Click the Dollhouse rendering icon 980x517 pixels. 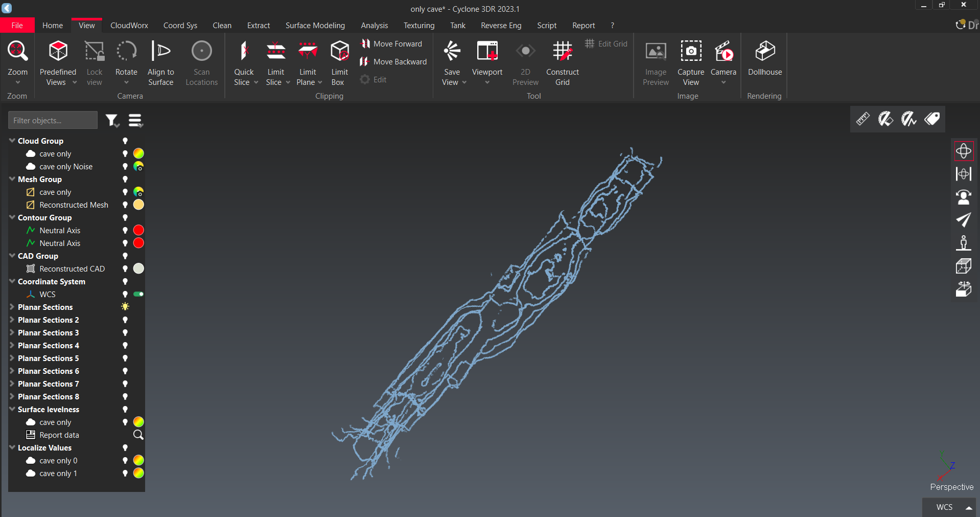pos(764,52)
